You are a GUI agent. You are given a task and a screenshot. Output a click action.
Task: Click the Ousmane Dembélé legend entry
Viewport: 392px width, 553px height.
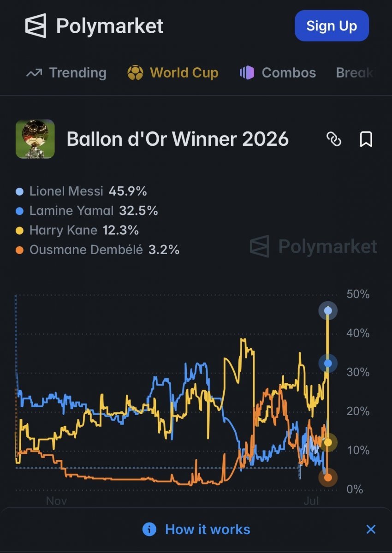click(x=98, y=250)
